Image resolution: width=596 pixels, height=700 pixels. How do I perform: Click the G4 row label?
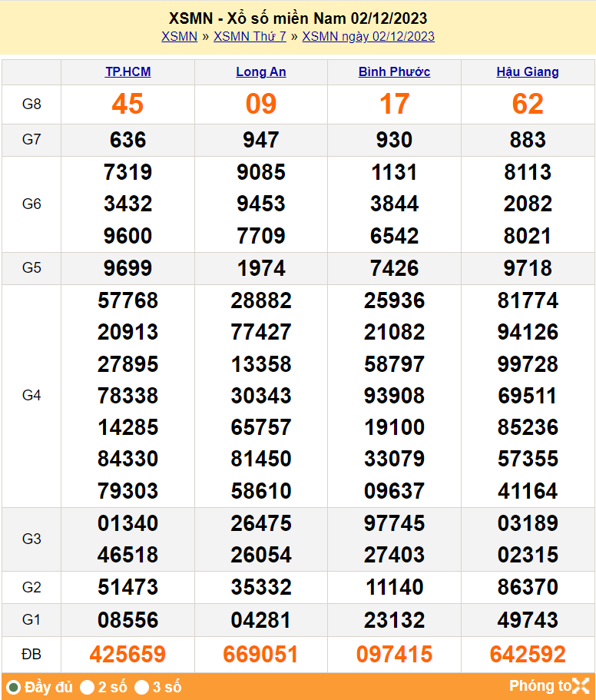point(31,395)
